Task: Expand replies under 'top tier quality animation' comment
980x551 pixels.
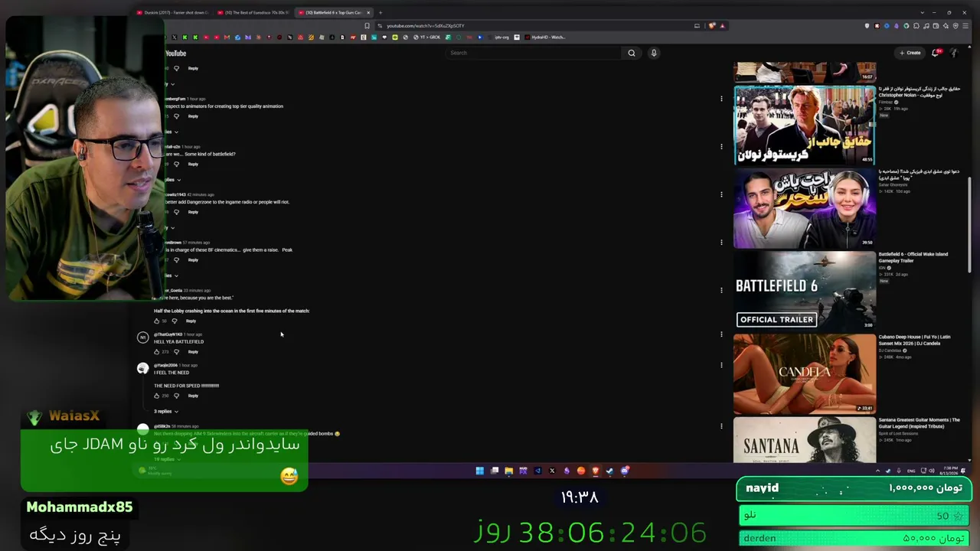Action: [170, 132]
